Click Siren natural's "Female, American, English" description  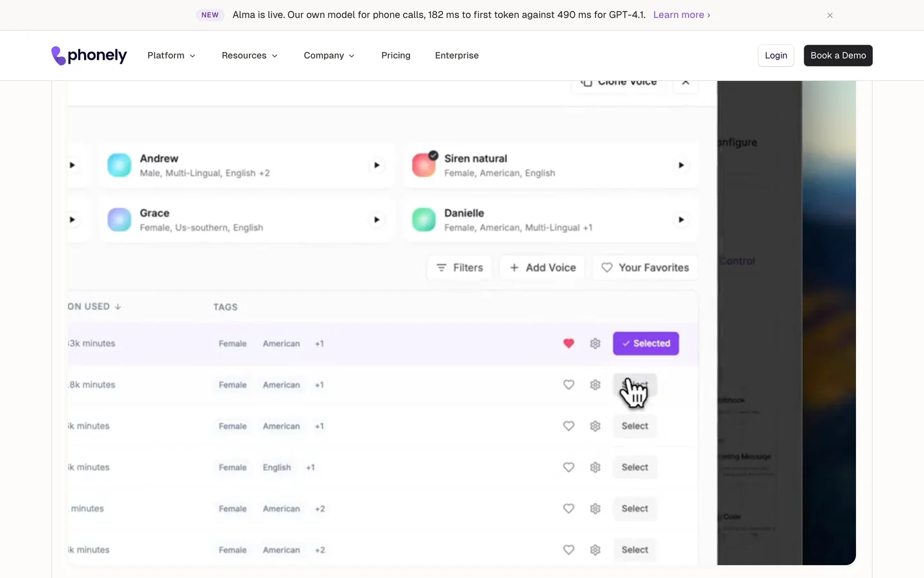pyautogui.click(x=500, y=173)
